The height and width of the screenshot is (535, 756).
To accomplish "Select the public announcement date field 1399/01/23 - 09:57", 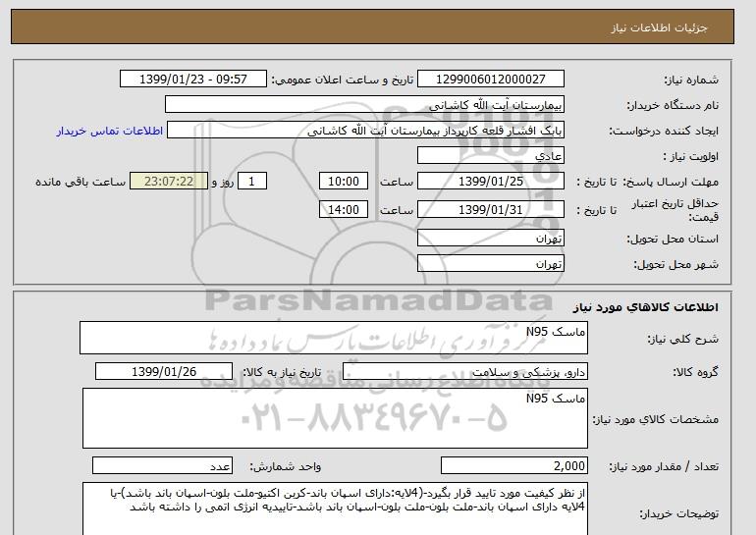I will coord(192,80).
